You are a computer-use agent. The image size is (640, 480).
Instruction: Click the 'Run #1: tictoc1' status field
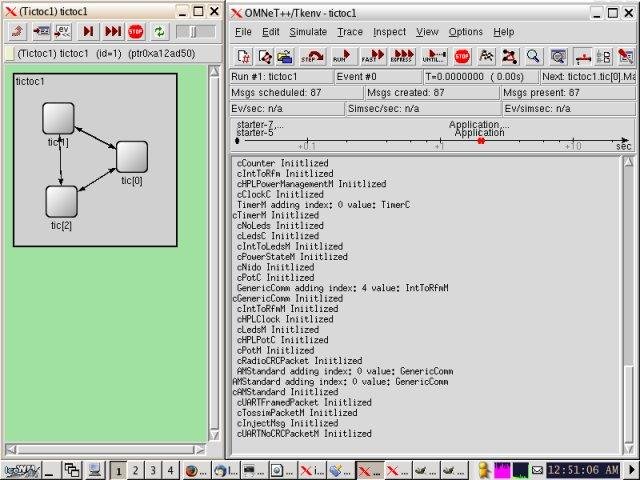click(282, 77)
